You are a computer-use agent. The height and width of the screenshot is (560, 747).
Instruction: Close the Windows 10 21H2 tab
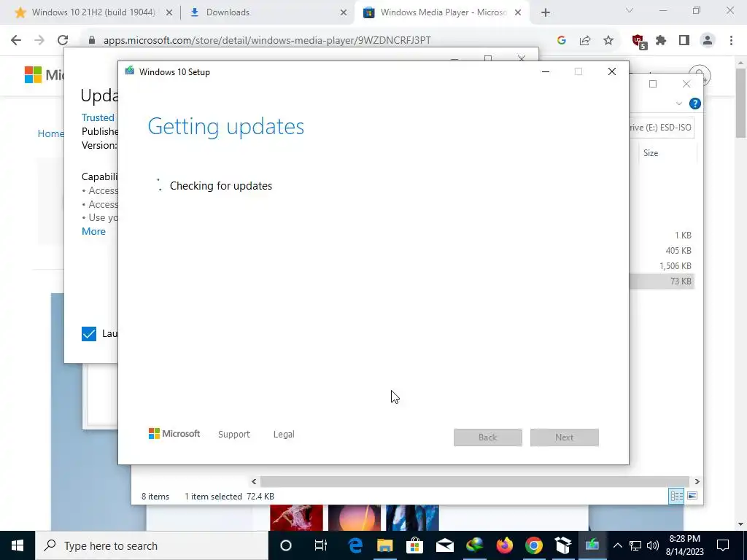pyautogui.click(x=169, y=13)
